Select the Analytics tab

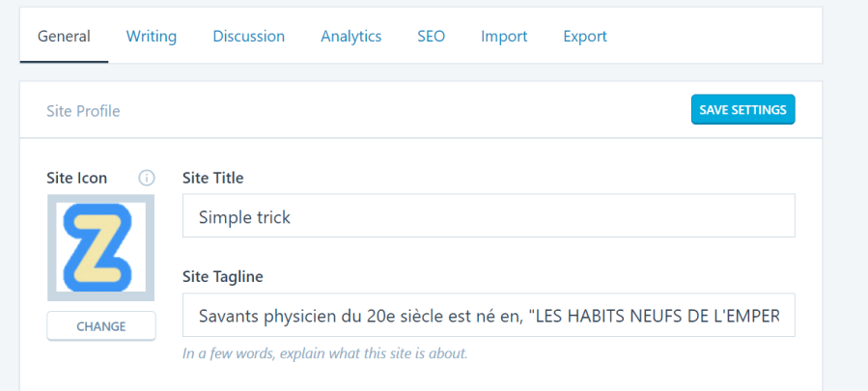pyautogui.click(x=351, y=37)
